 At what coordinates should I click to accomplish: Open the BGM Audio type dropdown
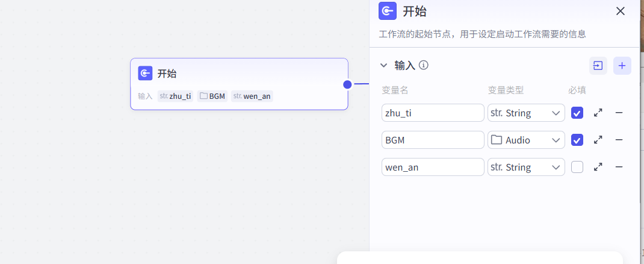[x=526, y=140]
